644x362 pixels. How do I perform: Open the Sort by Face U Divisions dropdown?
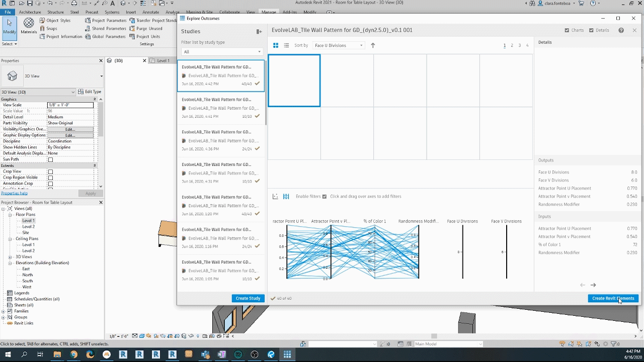point(338,45)
